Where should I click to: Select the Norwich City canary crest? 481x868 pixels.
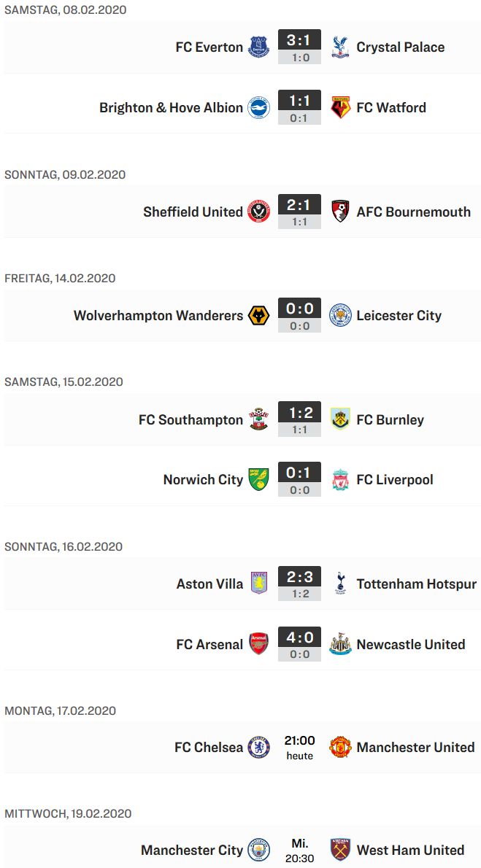pos(259,479)
